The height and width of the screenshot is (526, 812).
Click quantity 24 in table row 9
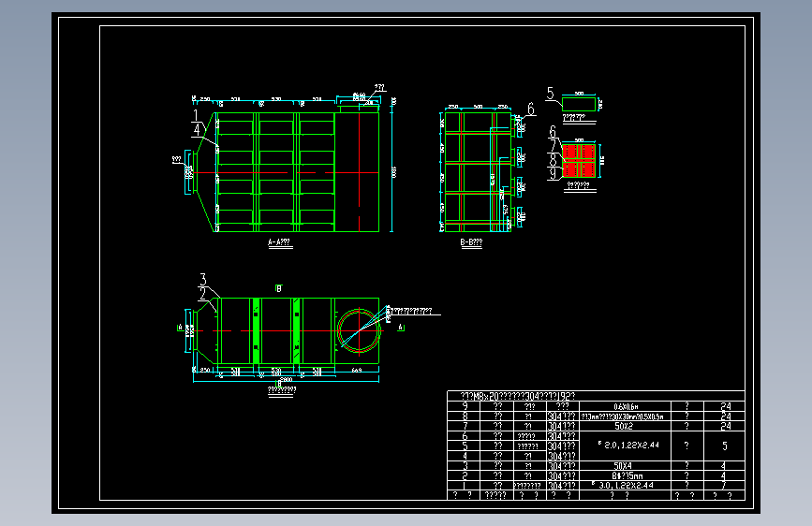click(x=726, y=406)
